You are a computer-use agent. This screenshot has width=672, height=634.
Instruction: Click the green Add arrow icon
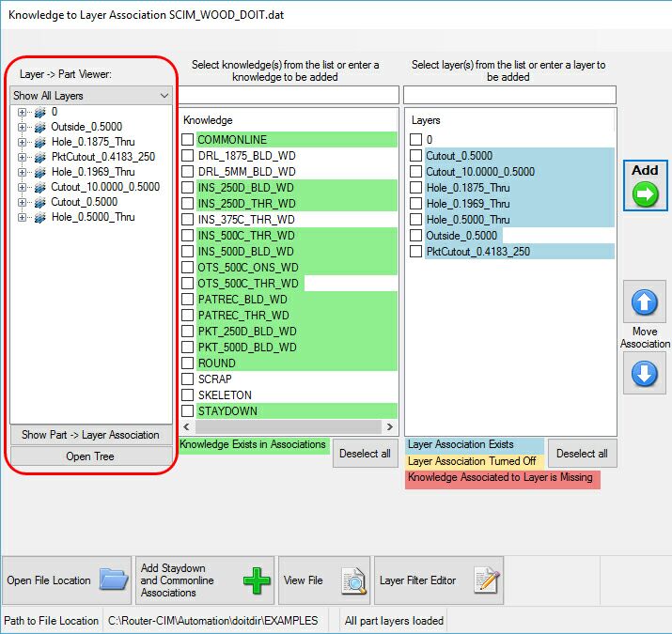click(645, 194)
